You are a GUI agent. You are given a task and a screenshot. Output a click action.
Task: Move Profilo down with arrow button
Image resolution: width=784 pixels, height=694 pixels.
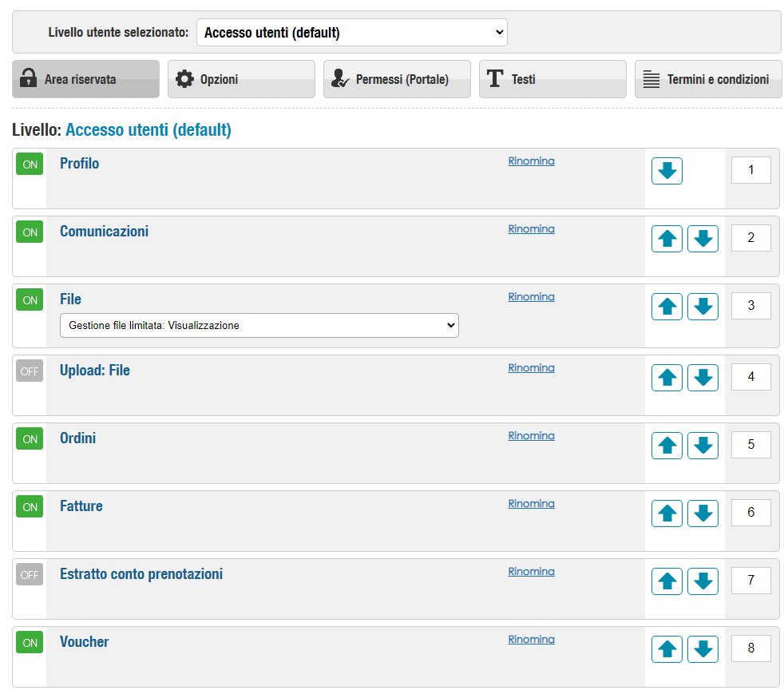[x=667, y=170]
